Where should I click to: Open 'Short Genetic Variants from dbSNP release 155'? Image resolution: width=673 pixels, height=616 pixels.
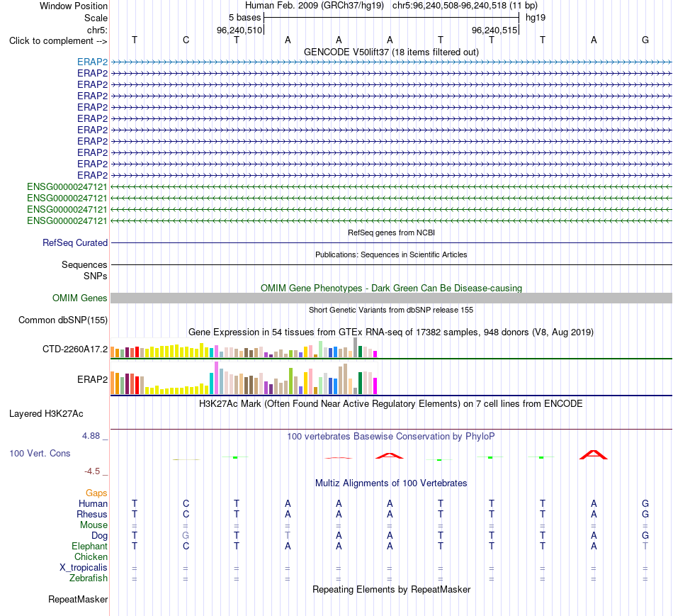pos(391,310)
